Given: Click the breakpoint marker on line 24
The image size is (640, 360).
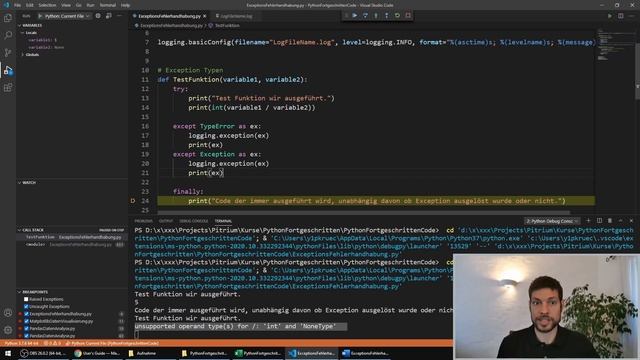Looking at the screenshot, I should [133, 201].
